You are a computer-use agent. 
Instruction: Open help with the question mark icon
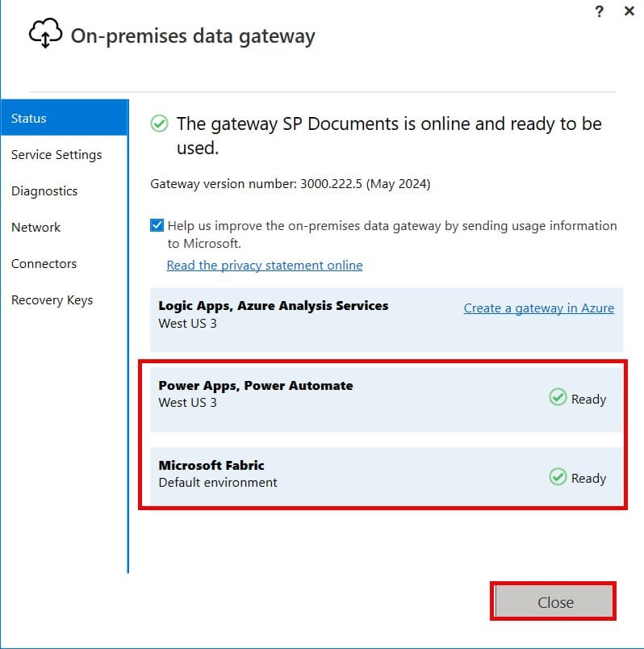coord(599,11)
